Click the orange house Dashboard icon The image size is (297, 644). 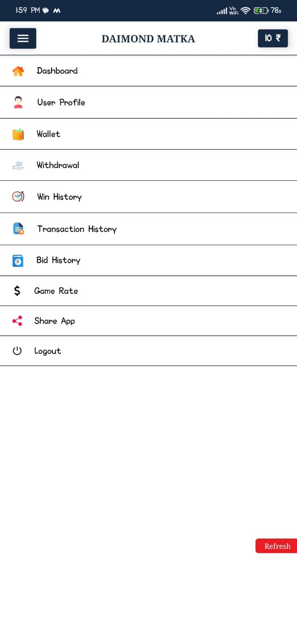coord(18,71)
